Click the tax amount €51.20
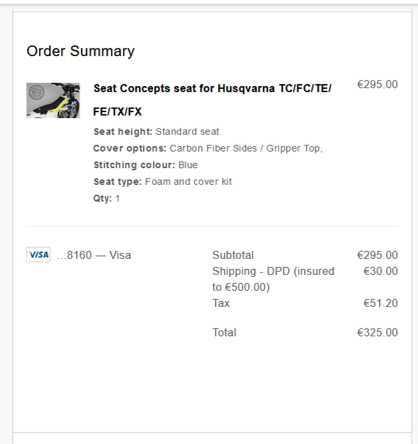Viewport: 418px width, 444px height. 380,303
